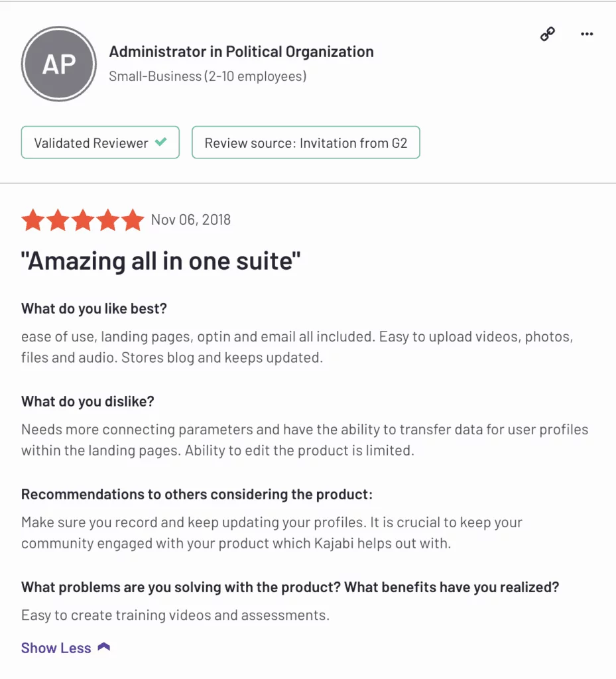Click the third orange rating star
Image resolution: width=616 pixels, height=679 pixels.
pyautogui.click(x=83, y=219)
